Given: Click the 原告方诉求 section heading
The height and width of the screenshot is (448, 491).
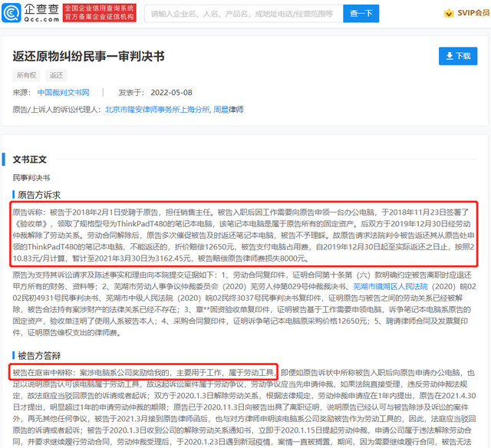Looking at the screenshot, I should point(38,195).
